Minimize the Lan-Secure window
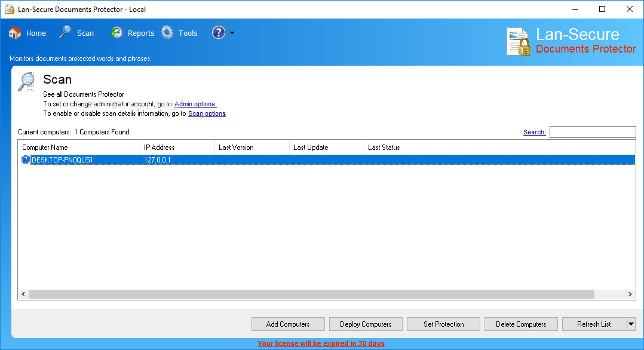Viewport: 644px width, 350px height. 575,9
